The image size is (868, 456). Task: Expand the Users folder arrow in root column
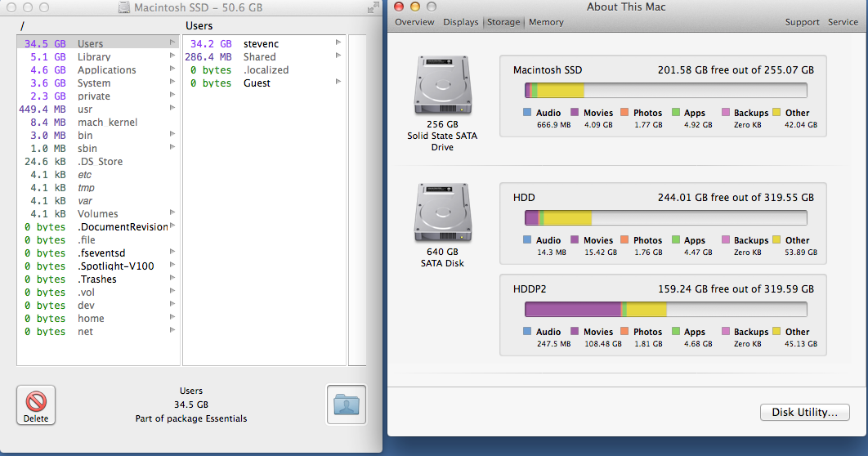[172, 42]
